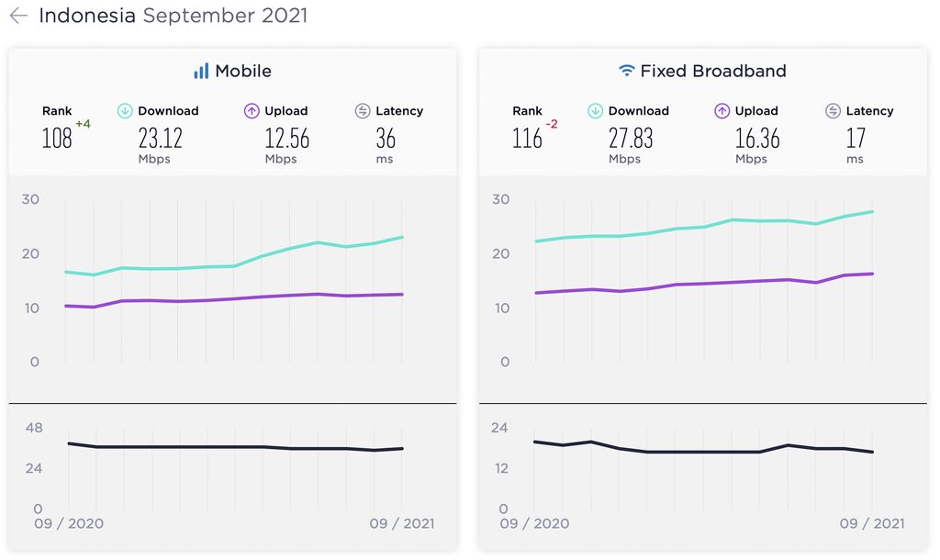Click the Mobile latency icon
Image resolution: width=940 pixels, height=560 pixels.
click(363, 111)
